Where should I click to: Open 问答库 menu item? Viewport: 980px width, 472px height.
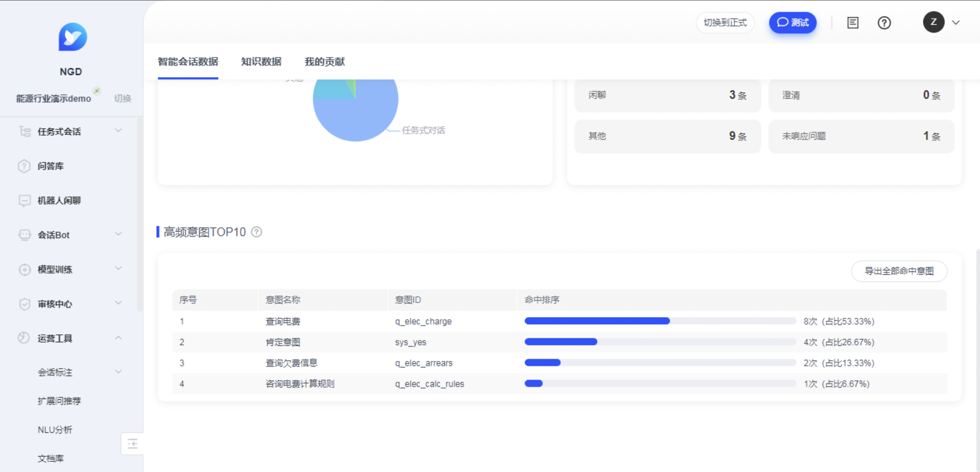[x=51, y=166]
